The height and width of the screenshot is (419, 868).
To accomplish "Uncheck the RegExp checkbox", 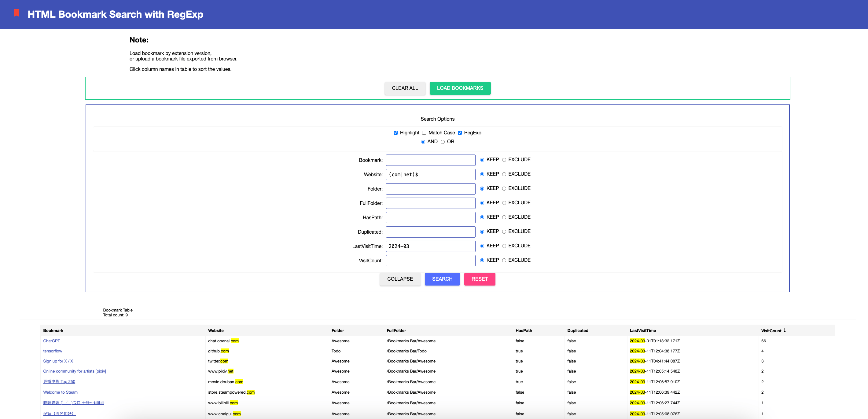I will click(460, 133).
